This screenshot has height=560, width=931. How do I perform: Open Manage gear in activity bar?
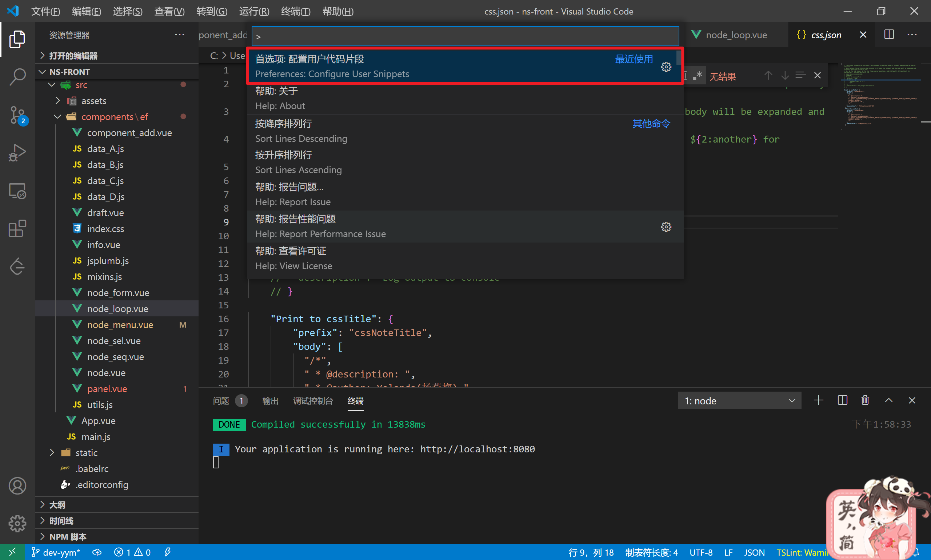click(17, 524)
